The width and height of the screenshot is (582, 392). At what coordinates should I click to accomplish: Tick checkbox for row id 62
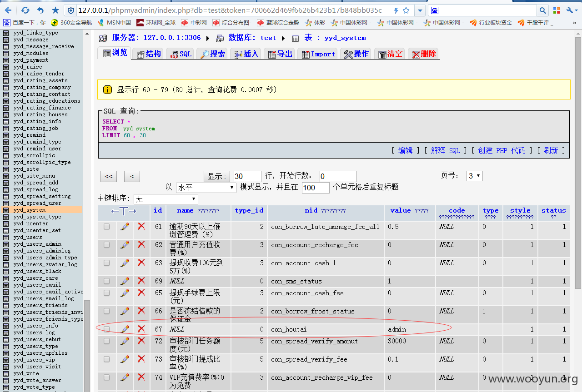106,244
